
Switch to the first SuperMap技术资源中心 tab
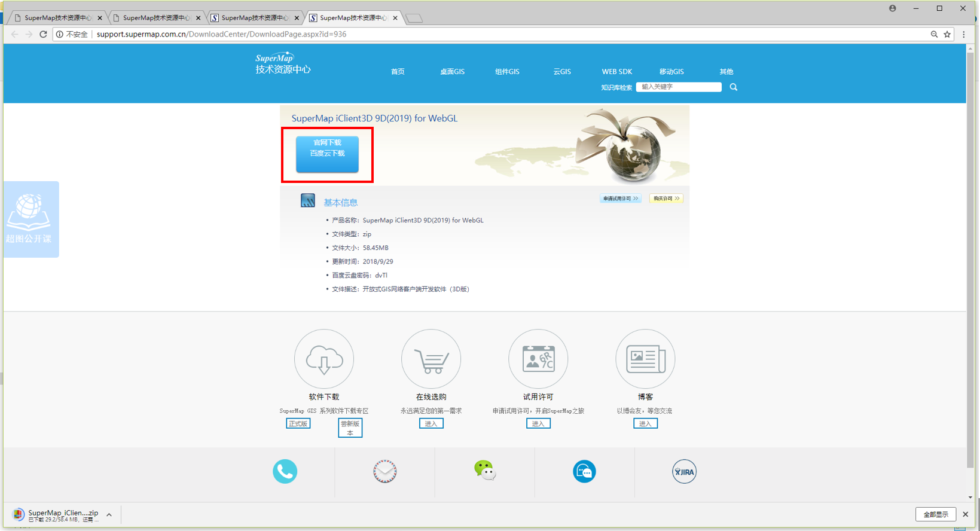(58, 18)
